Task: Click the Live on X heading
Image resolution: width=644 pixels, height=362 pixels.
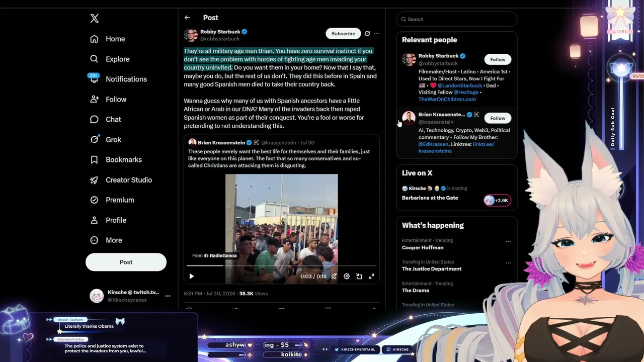Action: pos(417,173)
